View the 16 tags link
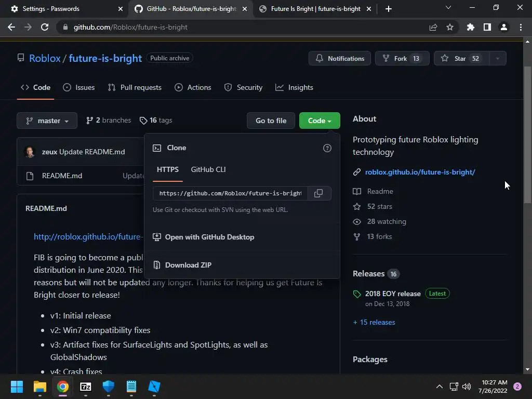The image size is (532, 399). 156,121
